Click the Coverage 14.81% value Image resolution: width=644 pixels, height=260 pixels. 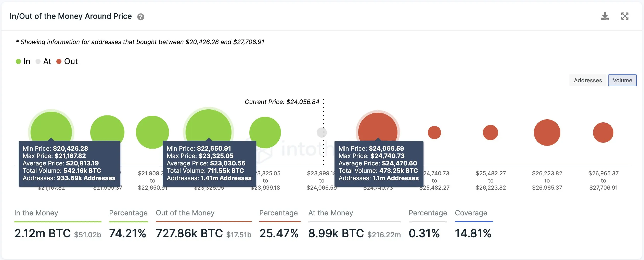point(473,233)
